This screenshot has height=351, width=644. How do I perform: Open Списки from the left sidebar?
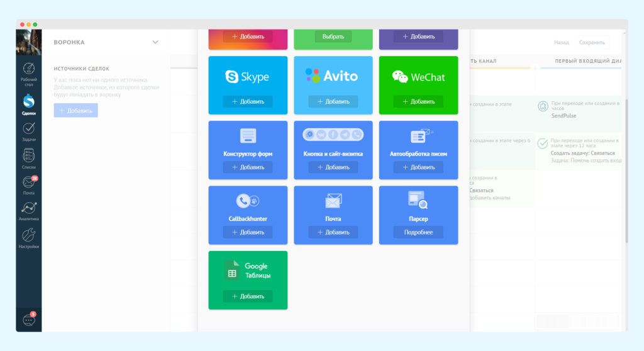coord(28,158)
